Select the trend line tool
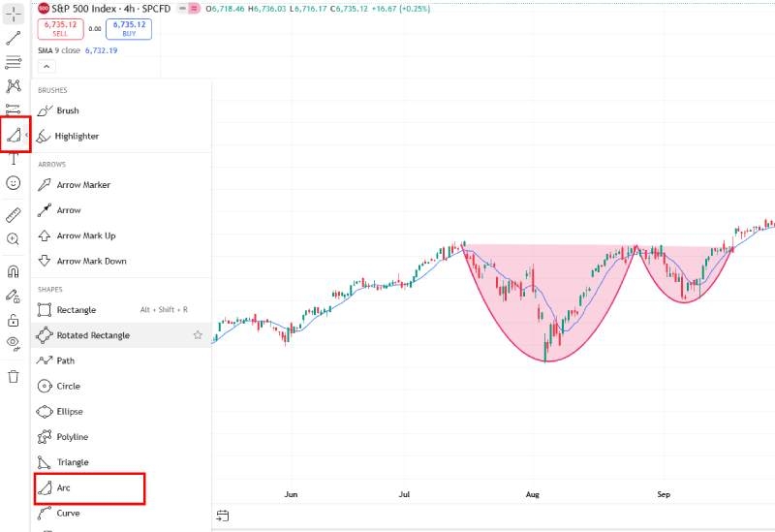This screenshot has width=775, height=532. click(14, 38)
